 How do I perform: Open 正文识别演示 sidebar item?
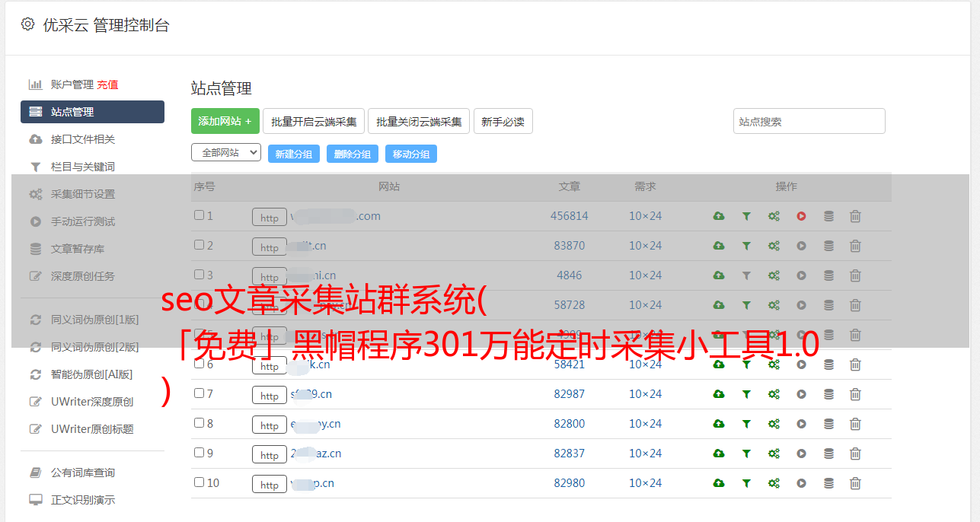[83, 500]
